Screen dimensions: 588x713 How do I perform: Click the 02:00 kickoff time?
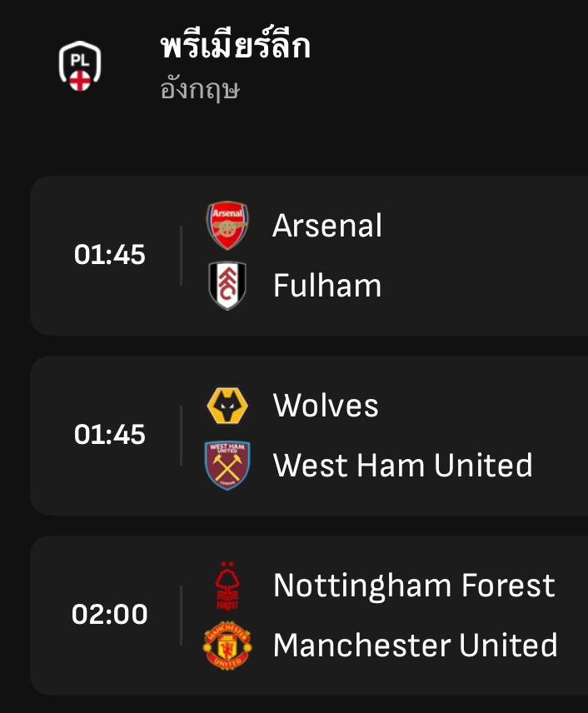click(x=109, y=615)
